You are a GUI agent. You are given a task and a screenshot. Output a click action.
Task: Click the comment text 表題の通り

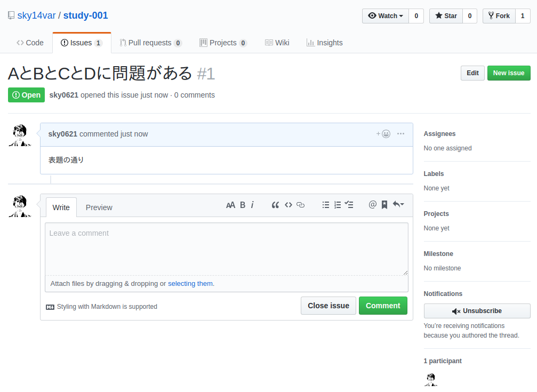tap(66, 160)
